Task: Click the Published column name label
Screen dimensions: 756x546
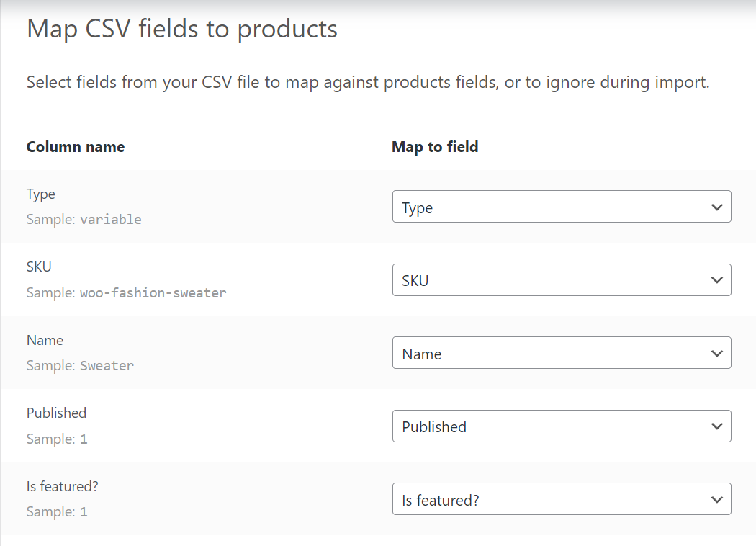Action: [x=56, y=413]
